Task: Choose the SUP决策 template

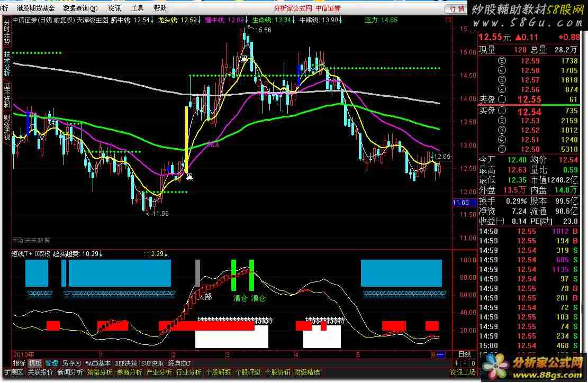Action: click(152, 363)
